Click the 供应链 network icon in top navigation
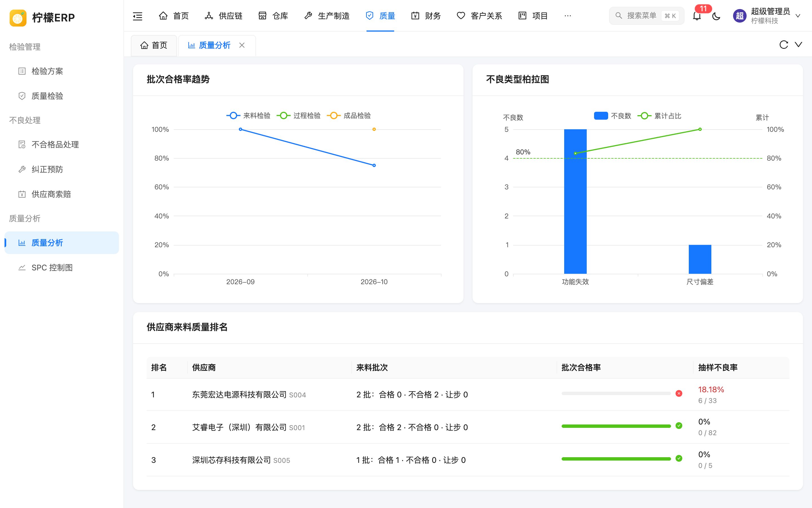 tap(209, 16)
